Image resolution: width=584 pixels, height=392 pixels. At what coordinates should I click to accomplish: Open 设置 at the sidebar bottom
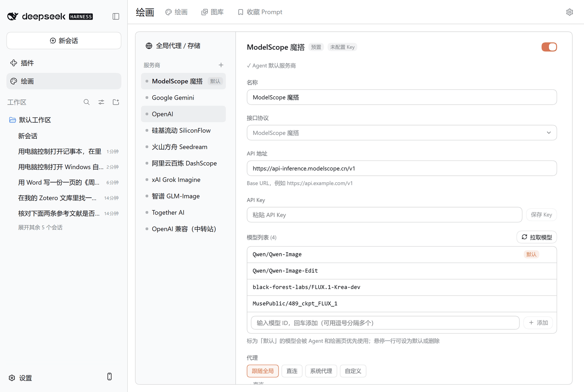click(x=21, y=378)
